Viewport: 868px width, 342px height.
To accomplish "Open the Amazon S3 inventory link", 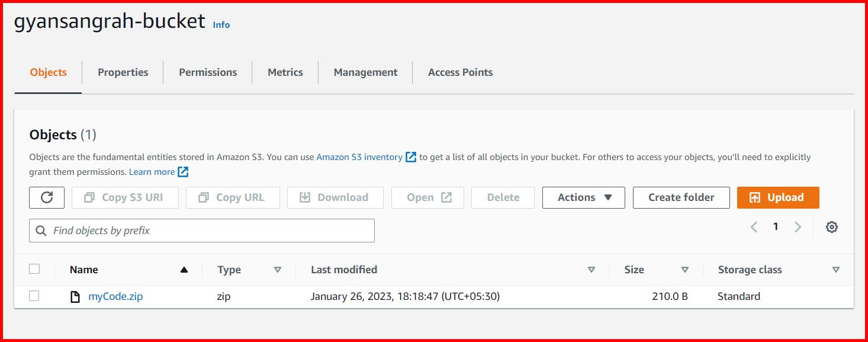I will [x=360, y=156].
